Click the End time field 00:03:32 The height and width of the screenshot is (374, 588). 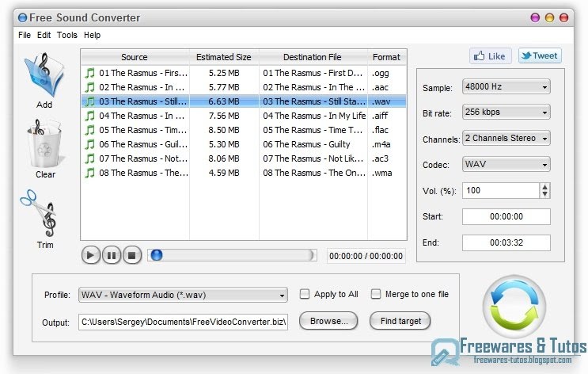click(x=506, y=242)
